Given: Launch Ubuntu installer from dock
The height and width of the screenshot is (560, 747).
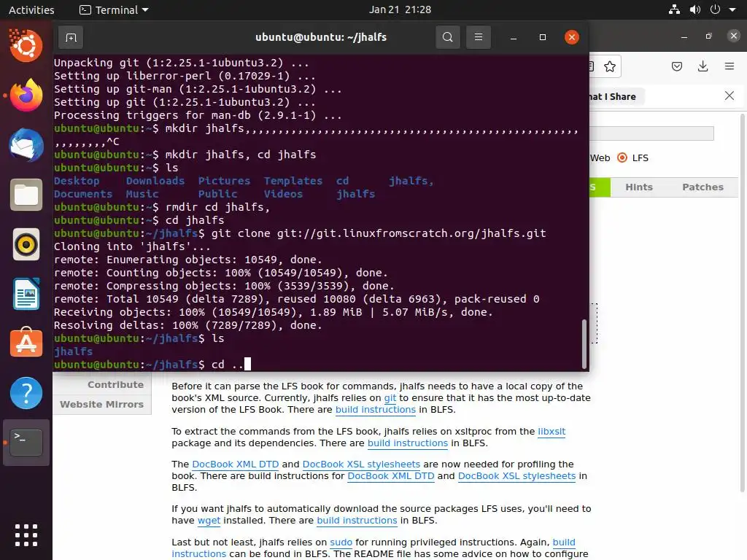Looking at the screenshot, I should point(26,46).
